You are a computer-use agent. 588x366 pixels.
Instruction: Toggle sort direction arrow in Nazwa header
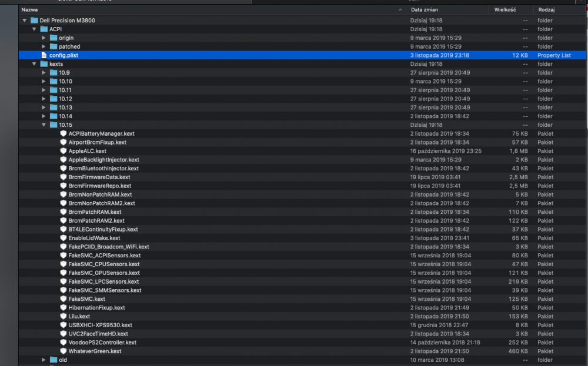[400, 10]
